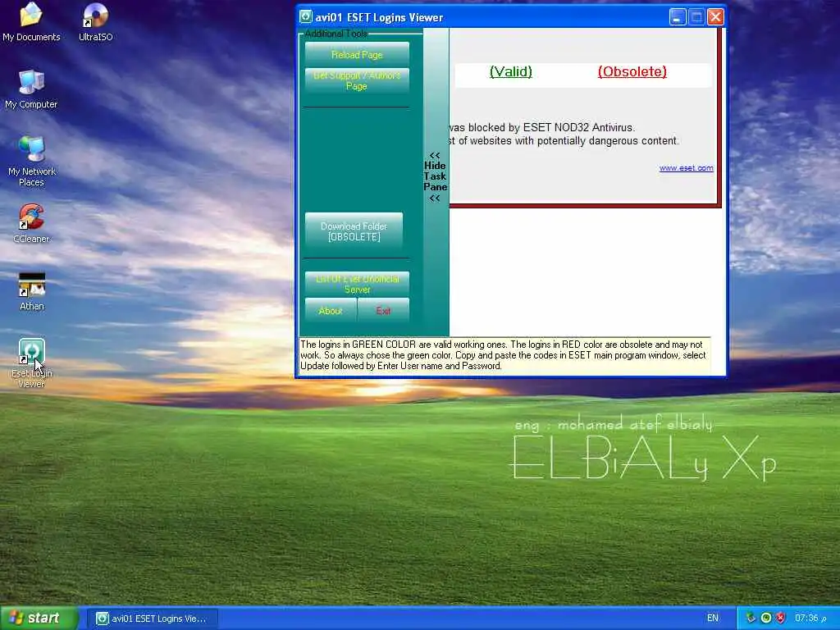Open My Documents desktop icon
Screen dimensions: 840x630
pyautogui.click(x=31, y=22)
